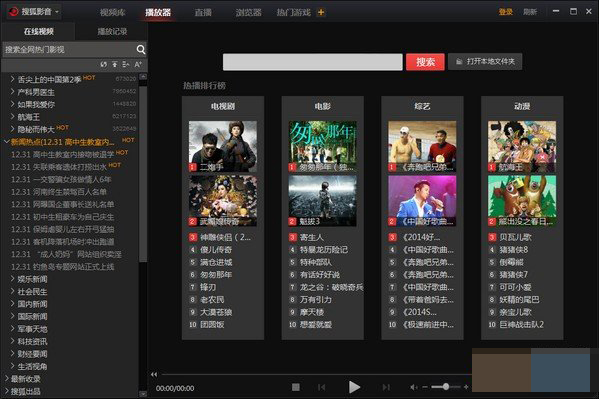Open the 魁拔3 movie thumbnail

[322, 201]
